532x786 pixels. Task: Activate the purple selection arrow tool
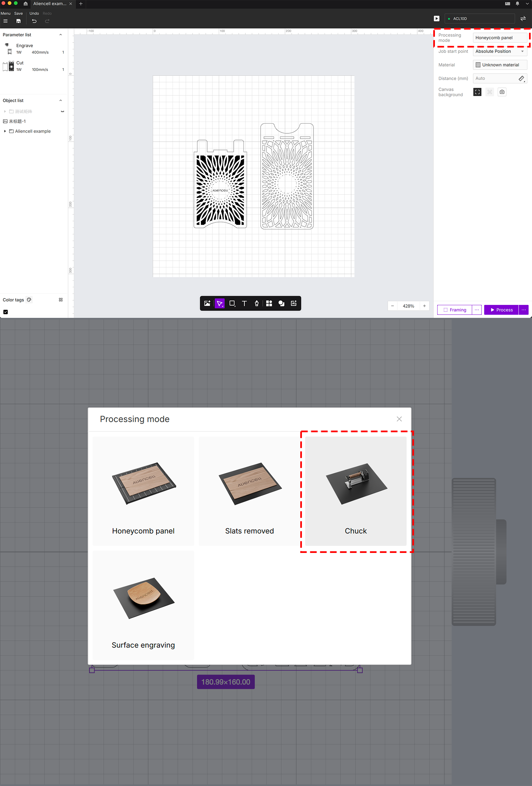(x=219, y=303)
